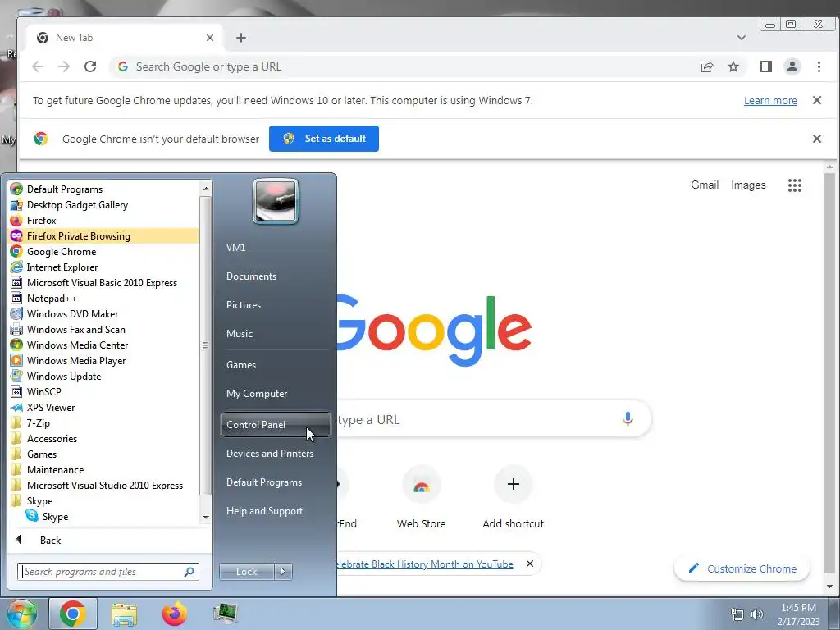Open Microsoft Visual Basic 2010 Express
The image size is (840, 630).
(103, 282)
